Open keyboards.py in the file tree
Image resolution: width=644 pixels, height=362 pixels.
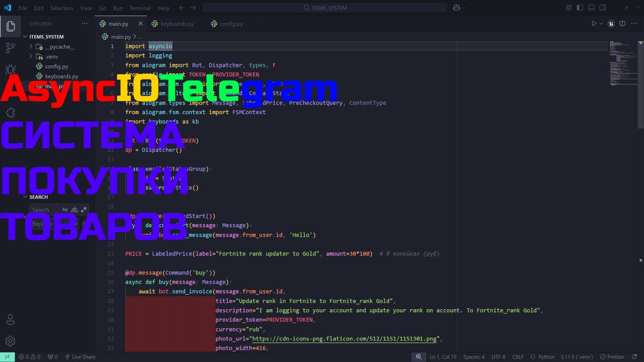point(61,76)
